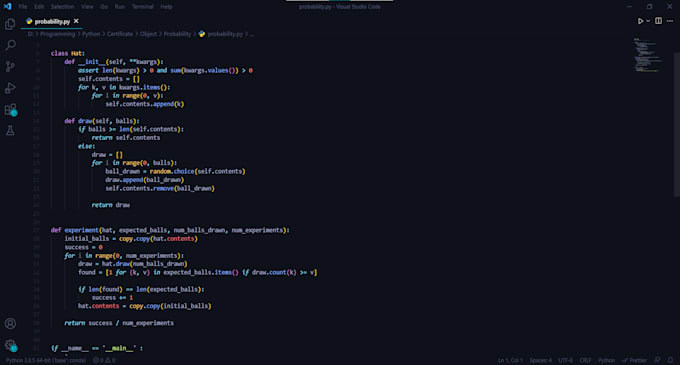Open the Source Control view
Viewport: 680px width, 365px height.
pos(10,66)
